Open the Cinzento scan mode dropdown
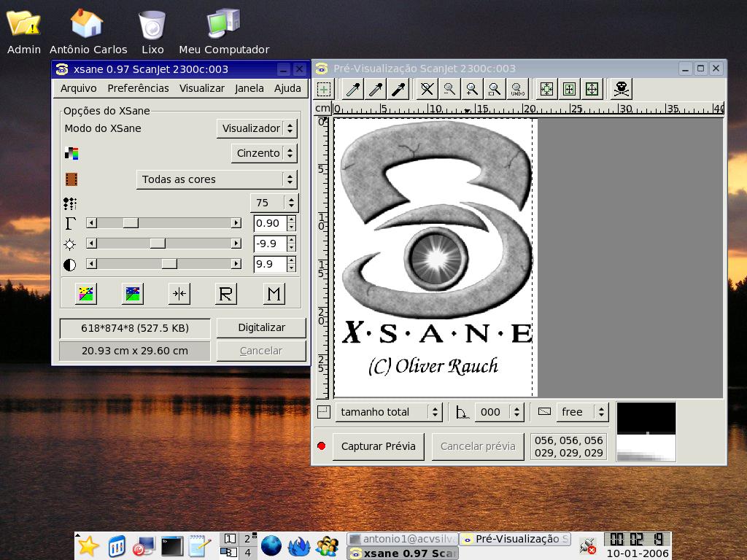This screenshot has width=747, height=560. tap(264, 153)
